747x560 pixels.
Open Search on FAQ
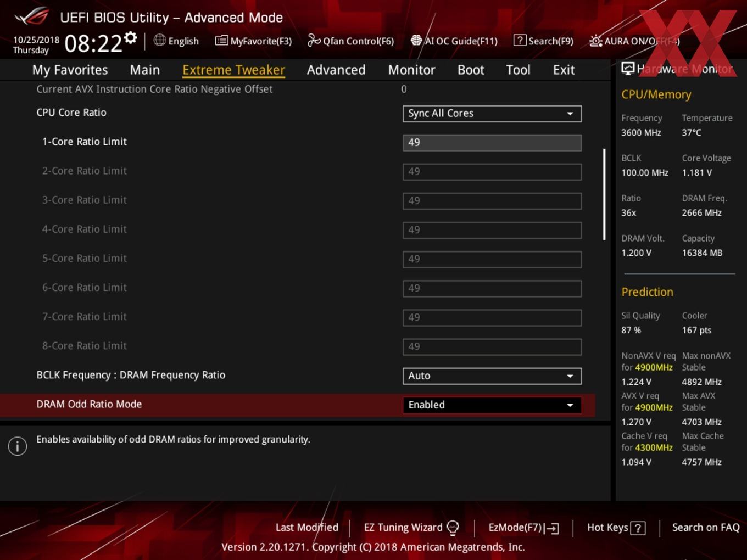(706, 527)
